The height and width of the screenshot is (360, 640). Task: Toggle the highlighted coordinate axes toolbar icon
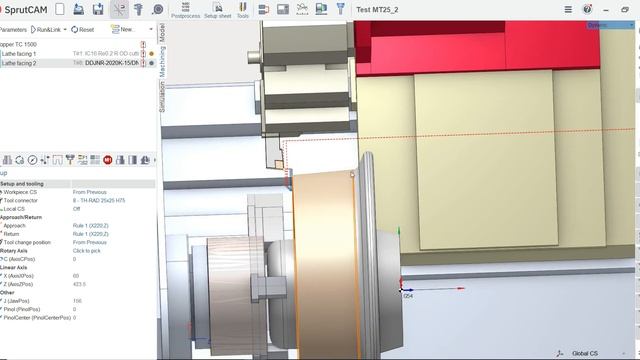point(119,9)
